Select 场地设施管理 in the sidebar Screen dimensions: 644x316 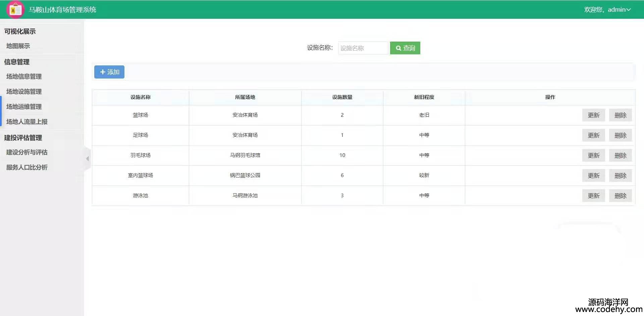(x=24, y=92)
